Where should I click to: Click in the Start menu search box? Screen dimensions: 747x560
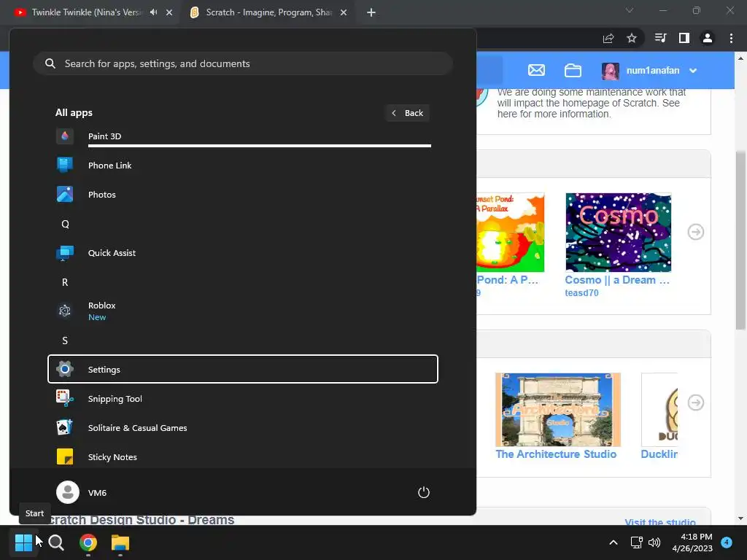click(x=242, y=63)
